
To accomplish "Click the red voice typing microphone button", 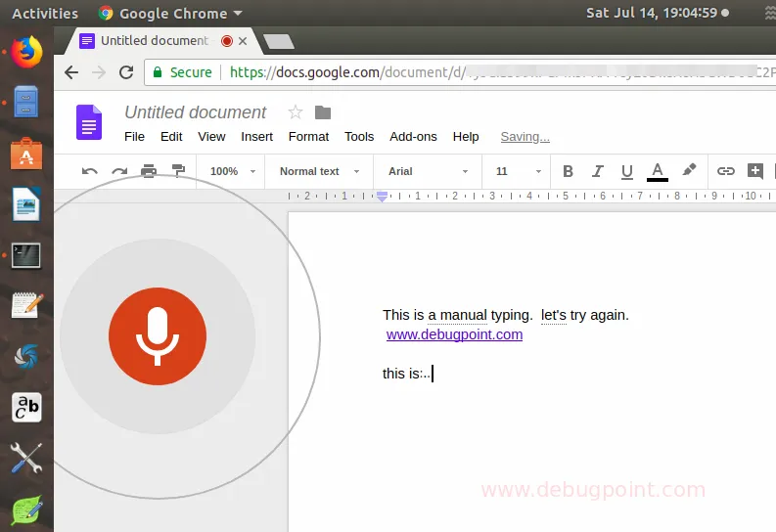I will pyautogui.click(x=158, y=336).
